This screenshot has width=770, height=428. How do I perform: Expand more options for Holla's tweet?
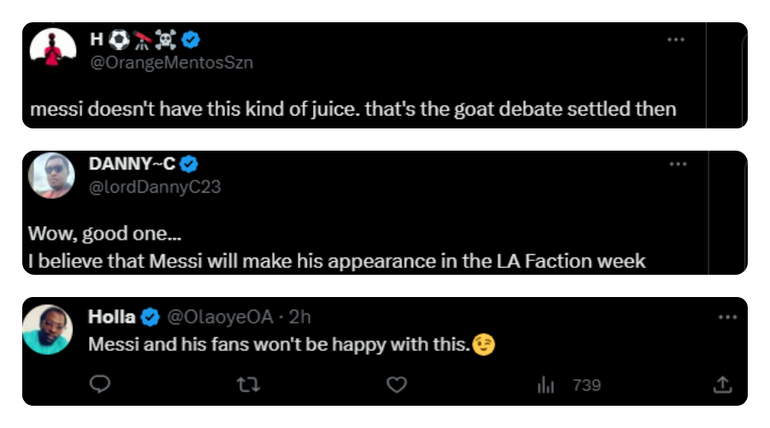(728, 318)
